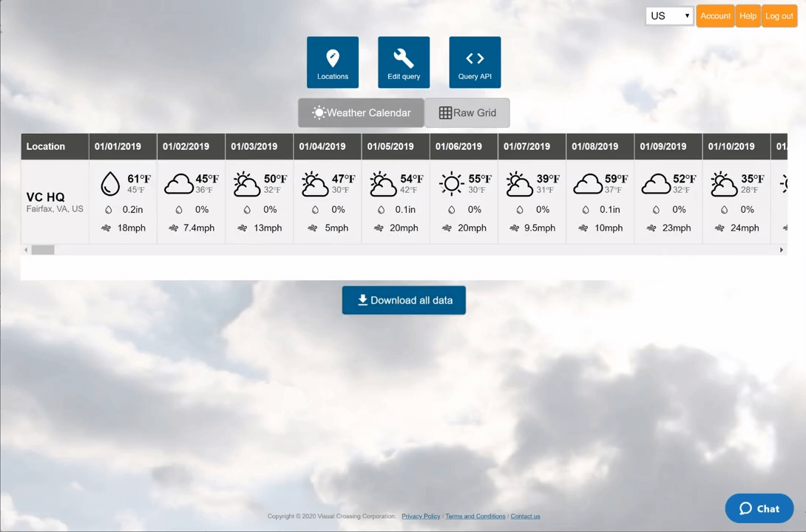Click the partly cloudy icon for 01/03/2019

(x=246, y=183)
